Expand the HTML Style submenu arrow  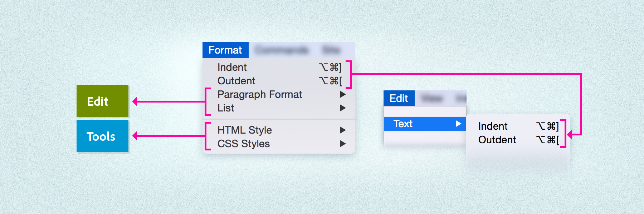[343, 130]
